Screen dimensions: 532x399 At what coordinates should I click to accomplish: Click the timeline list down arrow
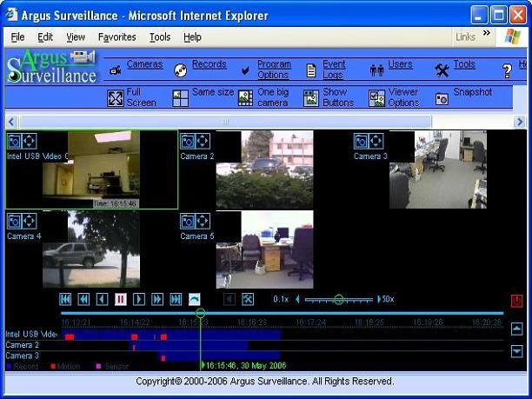point(516,351)
